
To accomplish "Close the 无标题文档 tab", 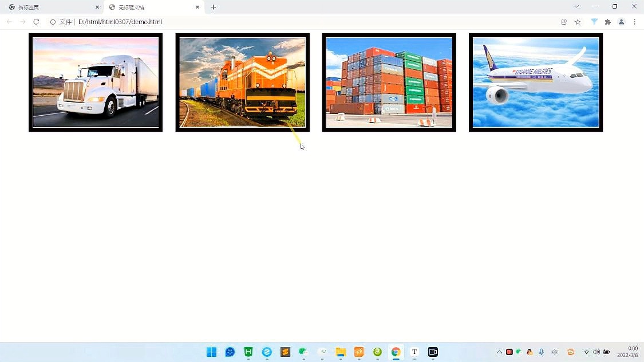I will [197, 7].
